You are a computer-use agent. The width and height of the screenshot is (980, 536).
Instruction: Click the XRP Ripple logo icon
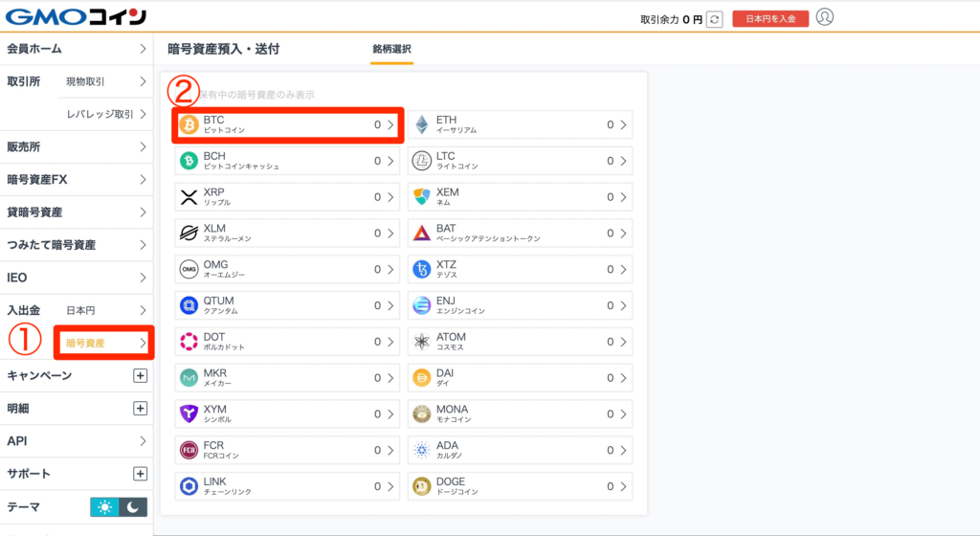(x=189, y=197)
